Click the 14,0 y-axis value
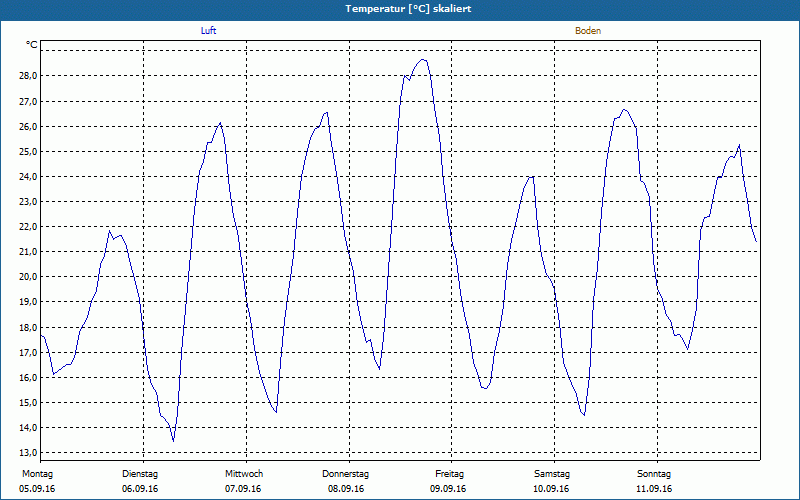This screenshot has width=800, height=500. [x=28, y=428]
